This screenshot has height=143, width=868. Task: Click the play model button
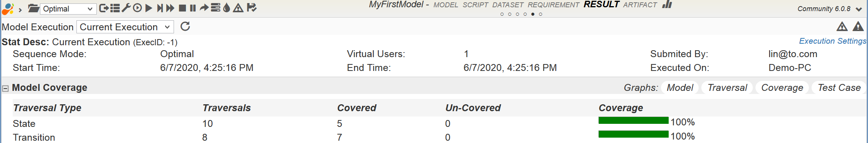[149, 8]
